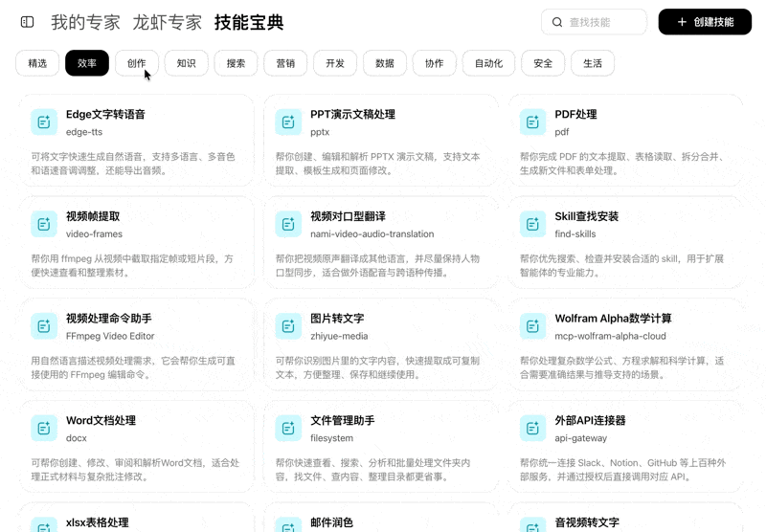Switch to 龙虾专家 tab

(167, 22)
